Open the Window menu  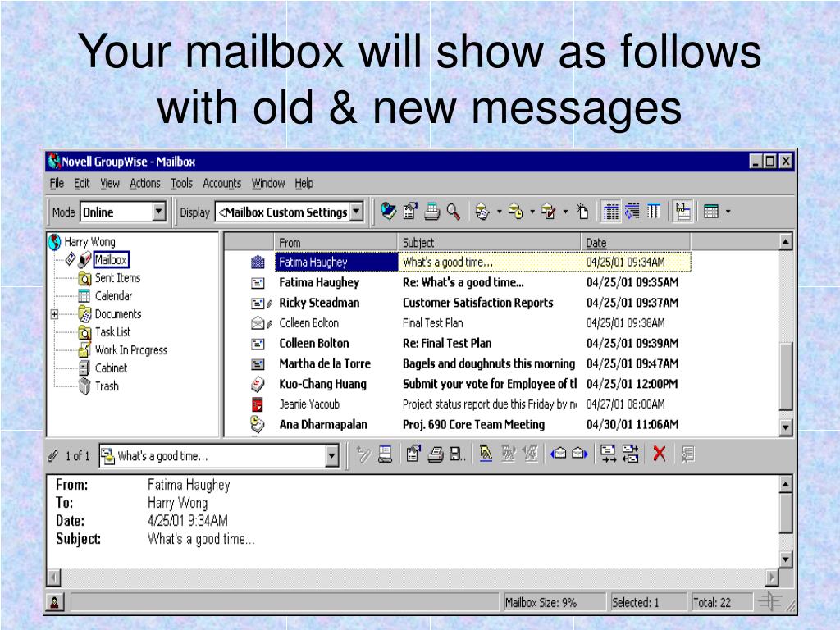click(268, 184)
